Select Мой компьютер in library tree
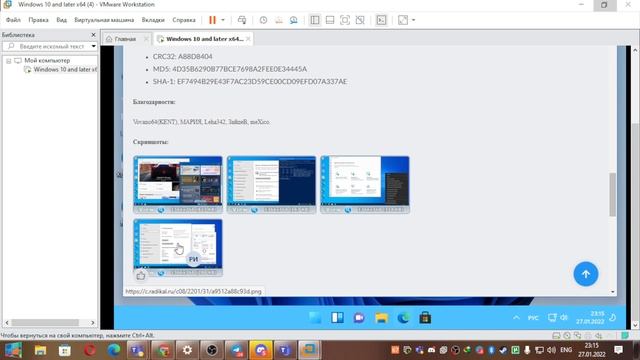This screenshot has width=640, height=360. (47, 60)
